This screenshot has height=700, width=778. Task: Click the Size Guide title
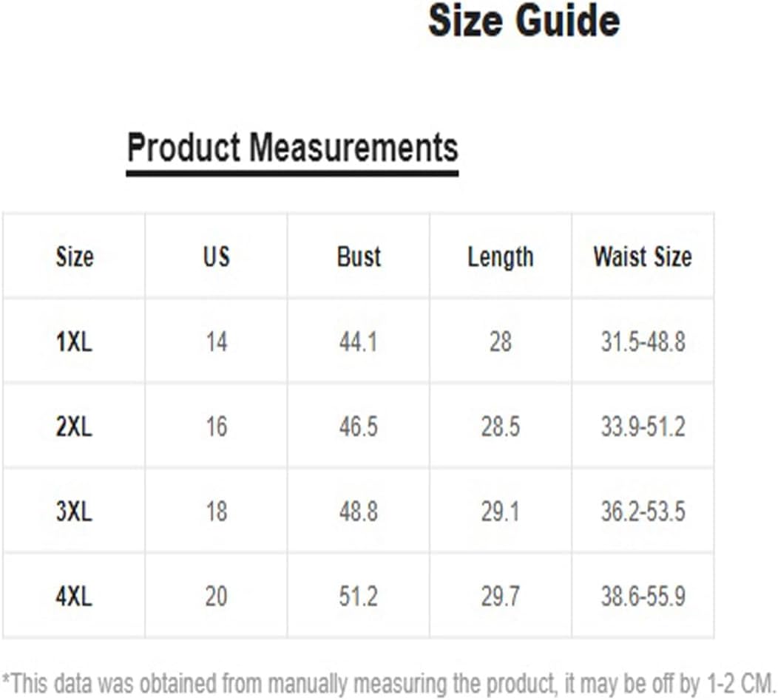[524, 21]
